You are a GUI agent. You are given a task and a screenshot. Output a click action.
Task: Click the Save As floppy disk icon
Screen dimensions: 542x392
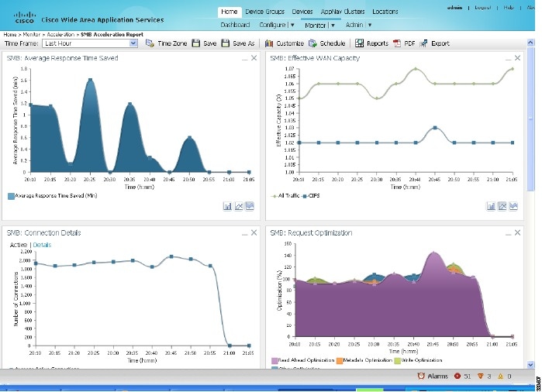coord(226,43)
